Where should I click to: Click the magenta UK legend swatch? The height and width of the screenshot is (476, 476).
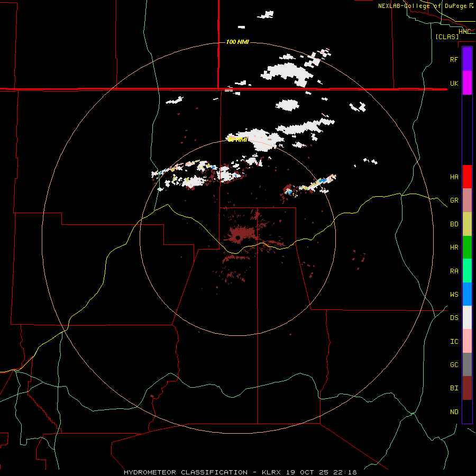pyautogui.click(x=467, y=83)
